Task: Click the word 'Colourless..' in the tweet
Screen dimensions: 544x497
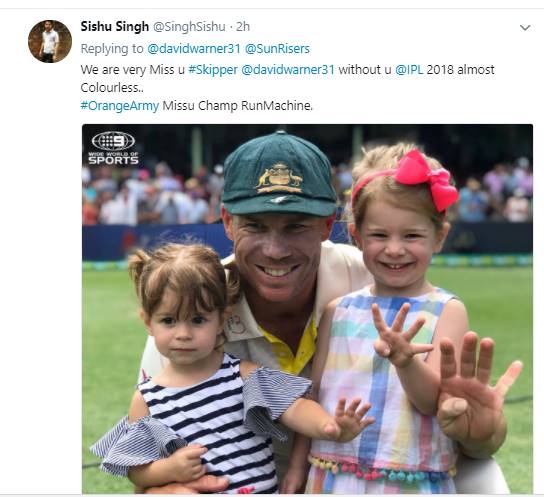Action: tap(112, 88)
